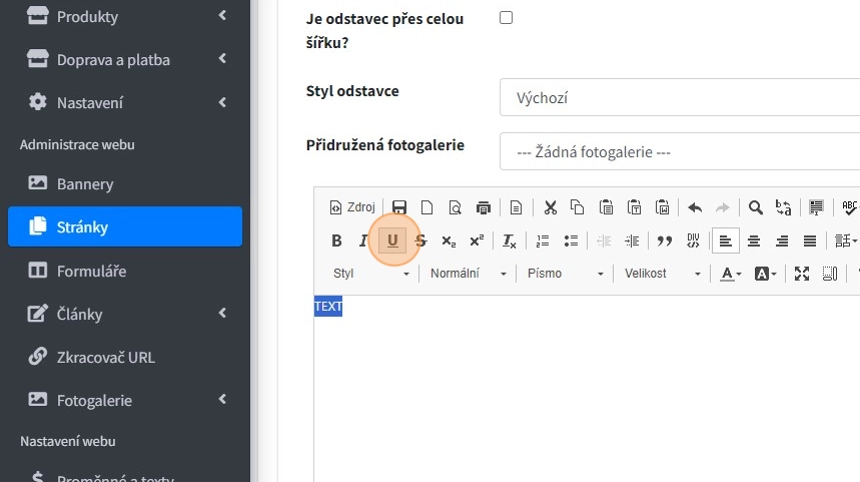
Task: Click the Undo arrow icon
Action: [x=694, y=208]
